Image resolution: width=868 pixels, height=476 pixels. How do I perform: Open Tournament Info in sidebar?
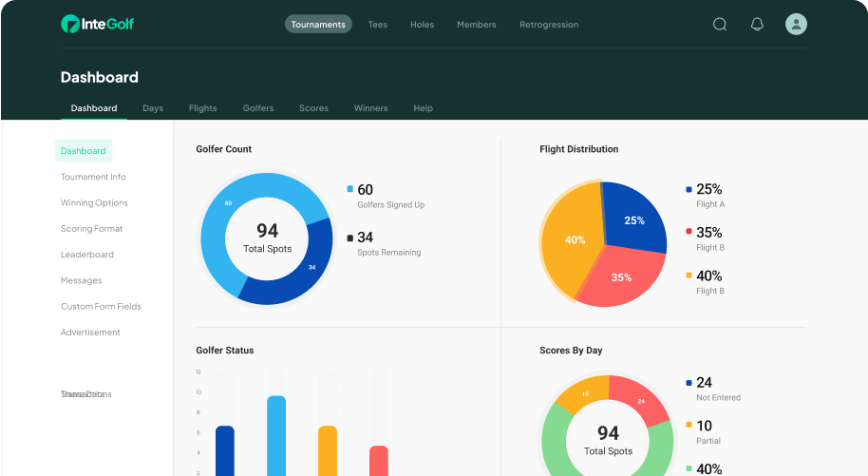(x=93, y=177)
